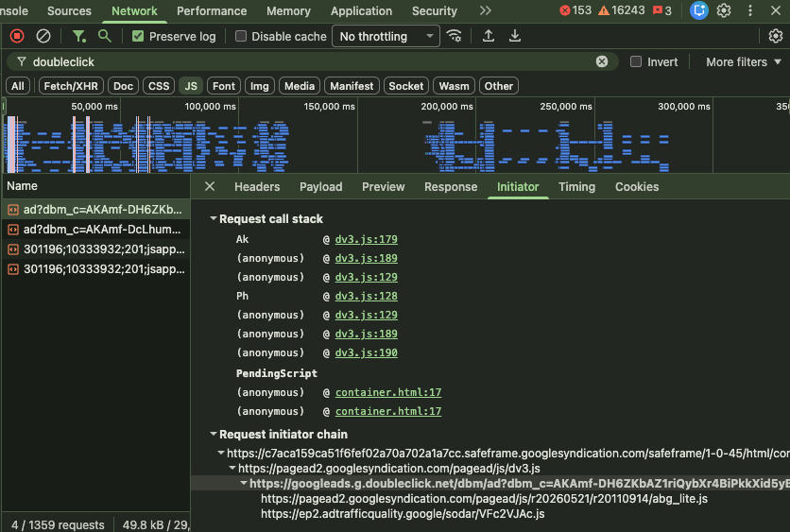Toggle the filter funnel icon
790x532 pixels.
click(x=78, y=36)
